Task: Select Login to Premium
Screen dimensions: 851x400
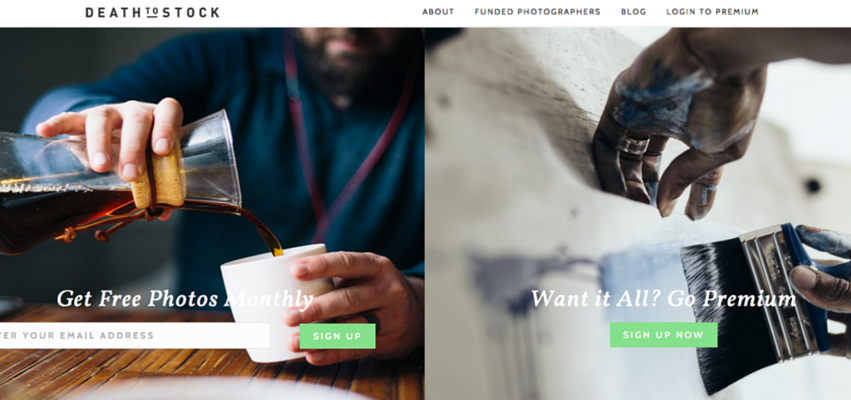Action: (x=712, y=12)
